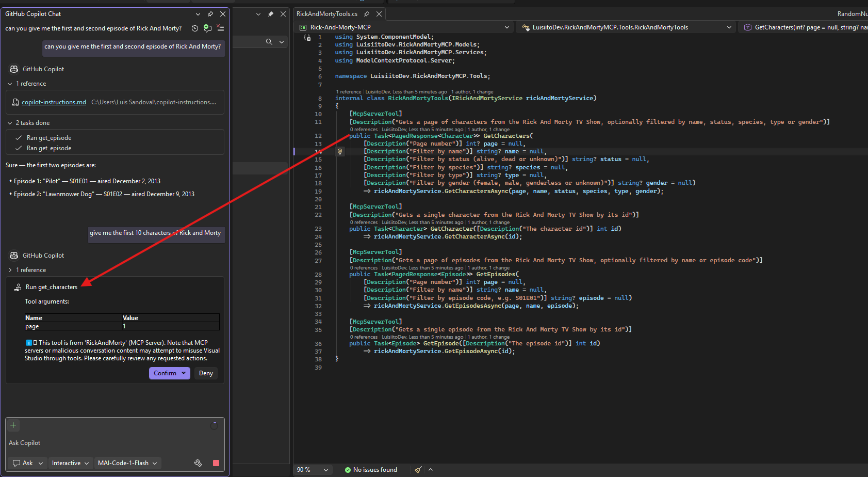Open Copilot chat history clock icon
868x477 pixels.
click(x=195, y=28)
